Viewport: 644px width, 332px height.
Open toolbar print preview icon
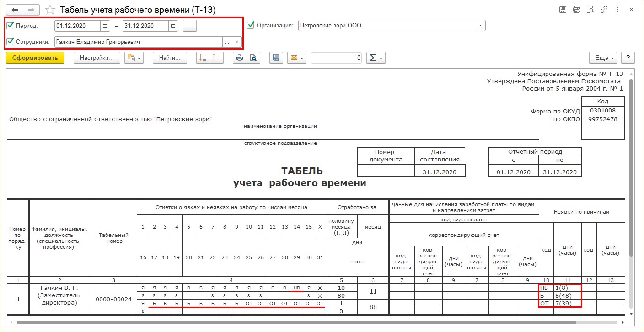point(253,58)
